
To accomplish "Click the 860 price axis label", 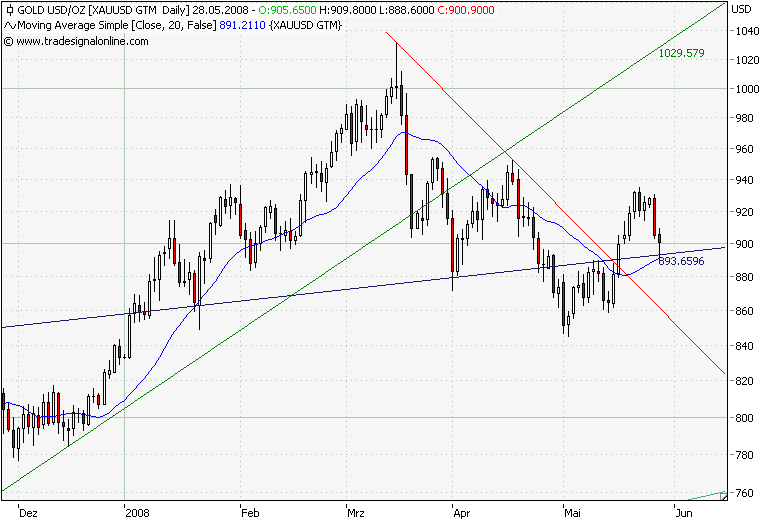I will click(744, 311).
